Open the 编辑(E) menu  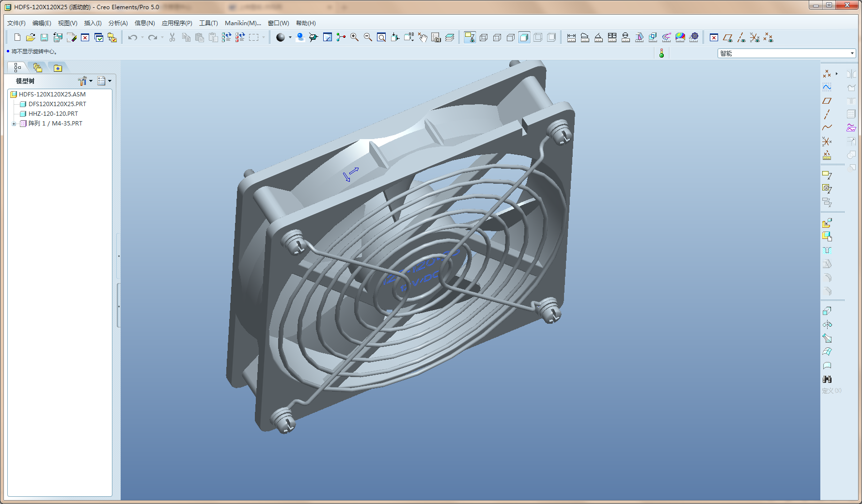pyautogui.click(x=42, y=23)
